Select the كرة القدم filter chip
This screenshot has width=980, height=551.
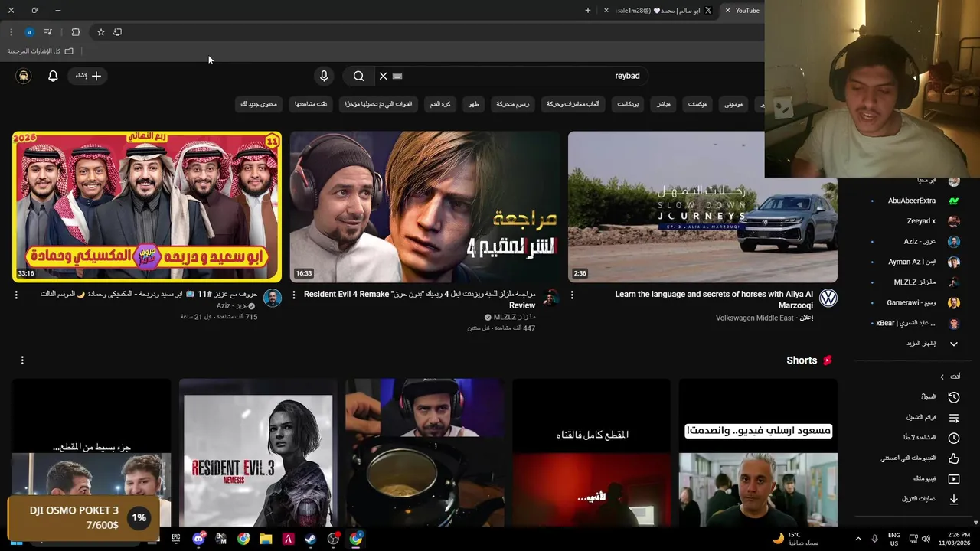click(441, 103)
